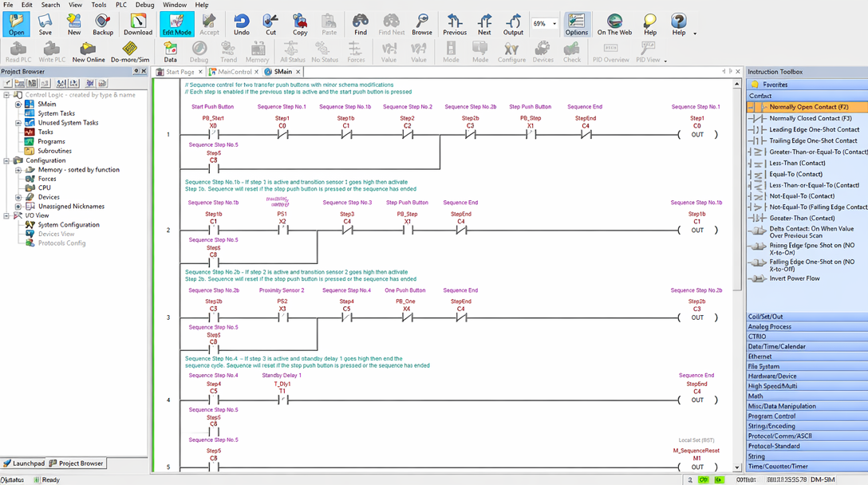This screenshot has width=868, height=485.
Task: Select Subroutines in project tree
Action: coord(54,151)
